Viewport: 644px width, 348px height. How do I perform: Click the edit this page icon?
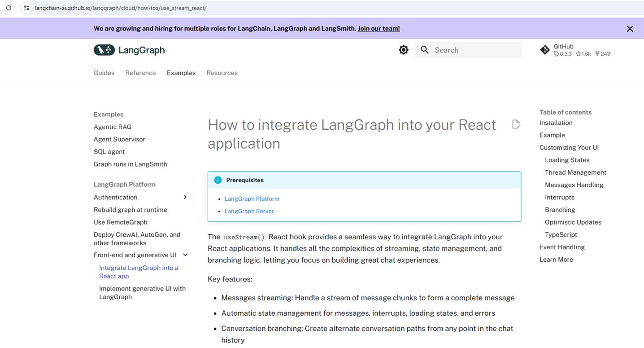click(x=516, y=124)
